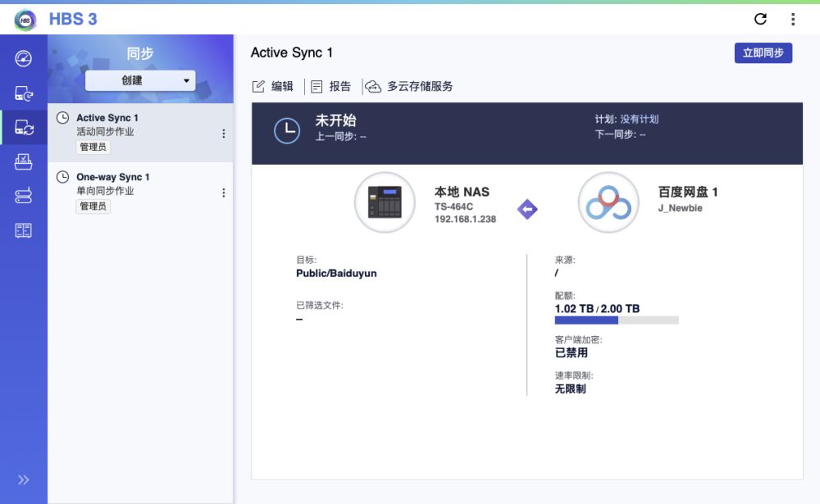Click the Public/Baiduyun target path
Viewport: 820px width, 504px height.
tap(336, 273)
